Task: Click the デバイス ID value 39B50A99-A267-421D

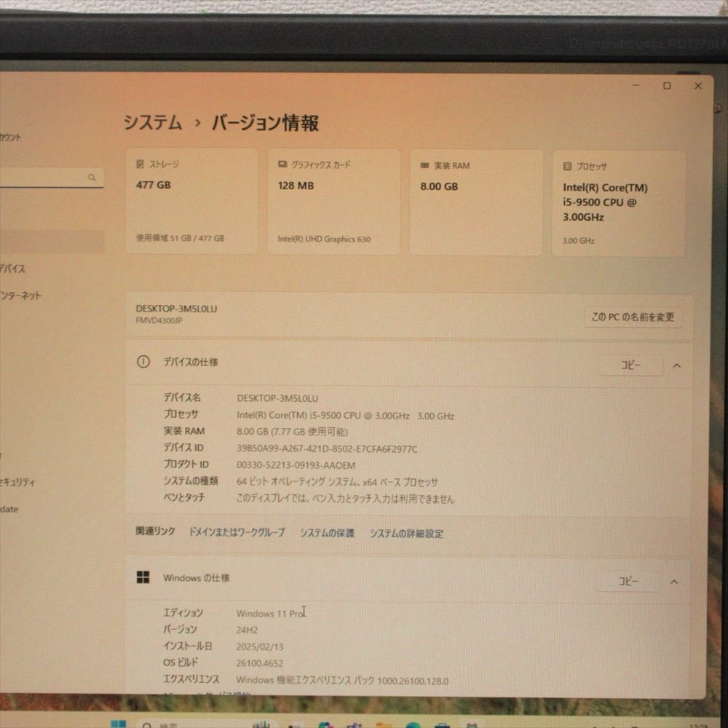Action: pyautogui.click(x=327, y=449)
